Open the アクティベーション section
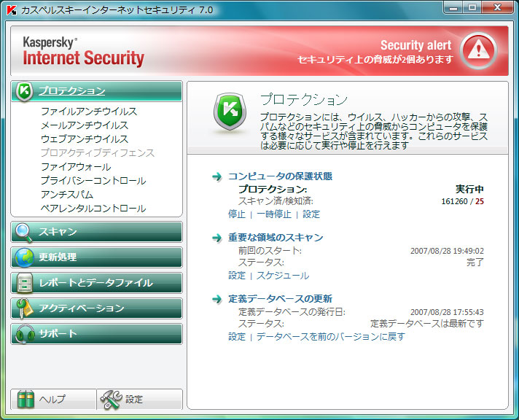The width and height of the screenshot is (519, 420). 96,308
